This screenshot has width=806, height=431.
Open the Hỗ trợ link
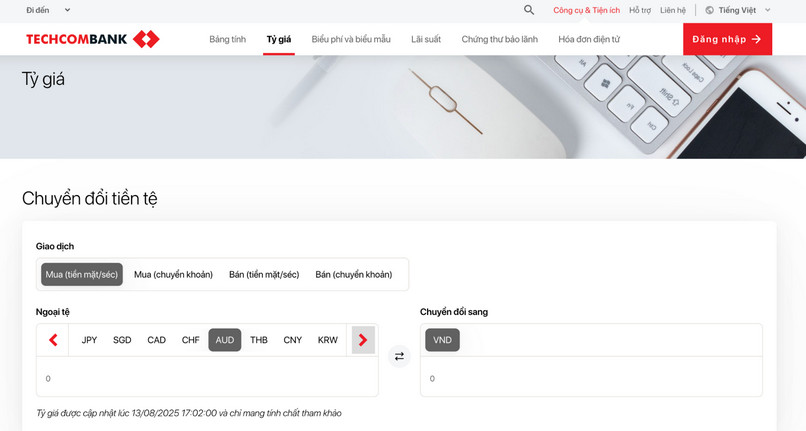[640, 10]
